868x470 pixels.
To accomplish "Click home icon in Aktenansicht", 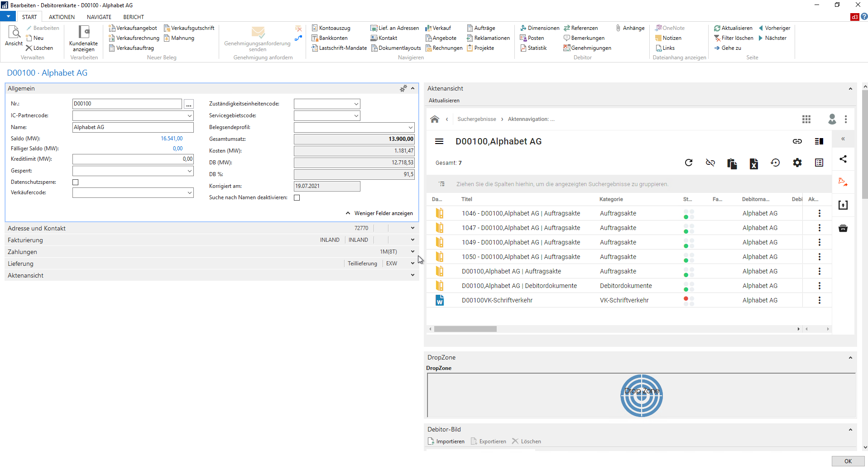I will pyautogui.click(x=435, y=119).
